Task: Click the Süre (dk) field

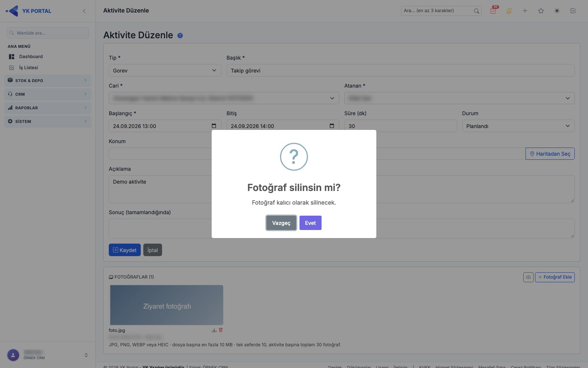Action: (x=401, y=126)
